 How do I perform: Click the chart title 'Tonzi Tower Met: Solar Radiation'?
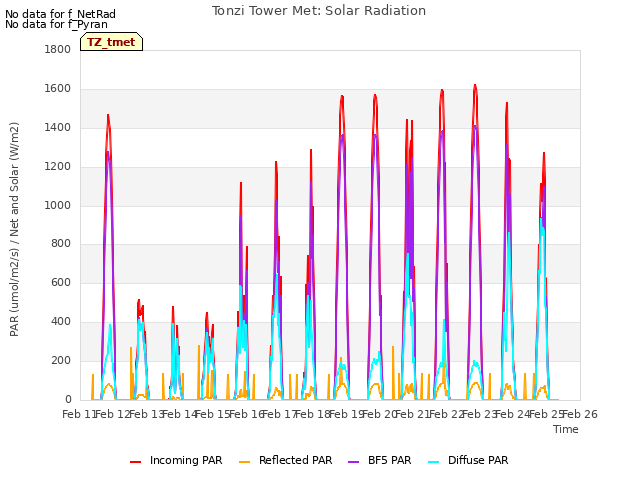319,11
